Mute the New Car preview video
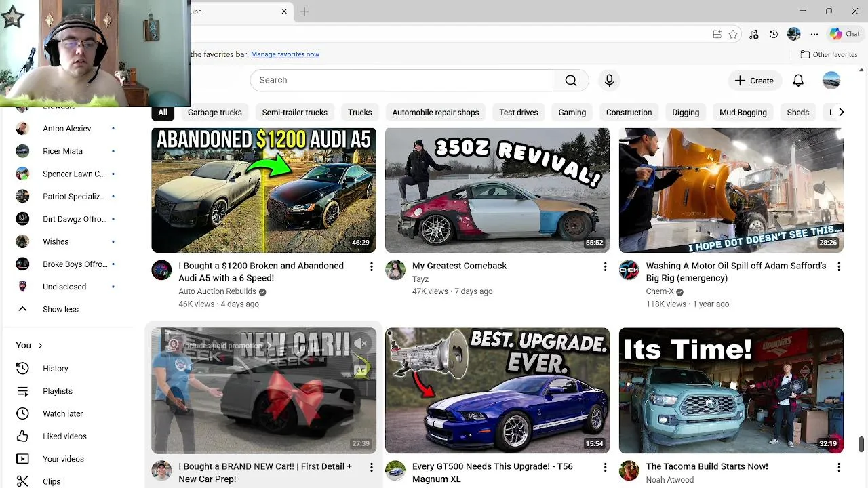Screen dimensions: 868x488 pyautogui.click(x=361, y=344)
